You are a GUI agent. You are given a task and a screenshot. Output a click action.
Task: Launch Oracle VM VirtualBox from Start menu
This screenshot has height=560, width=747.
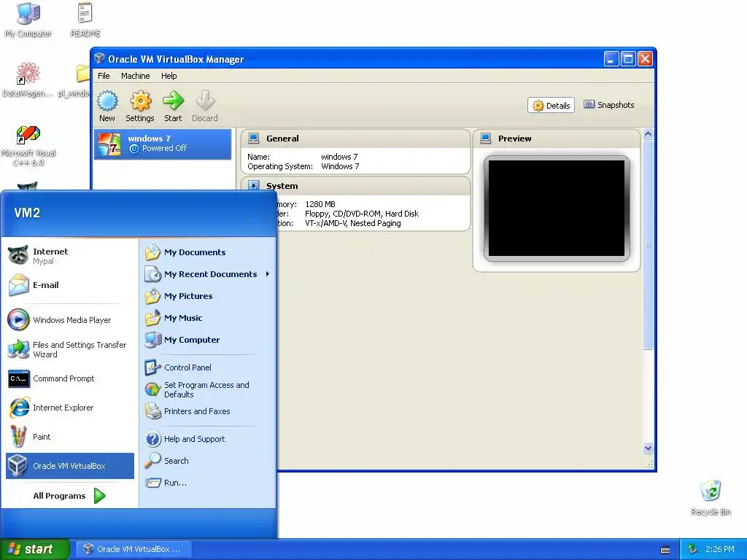69,466
